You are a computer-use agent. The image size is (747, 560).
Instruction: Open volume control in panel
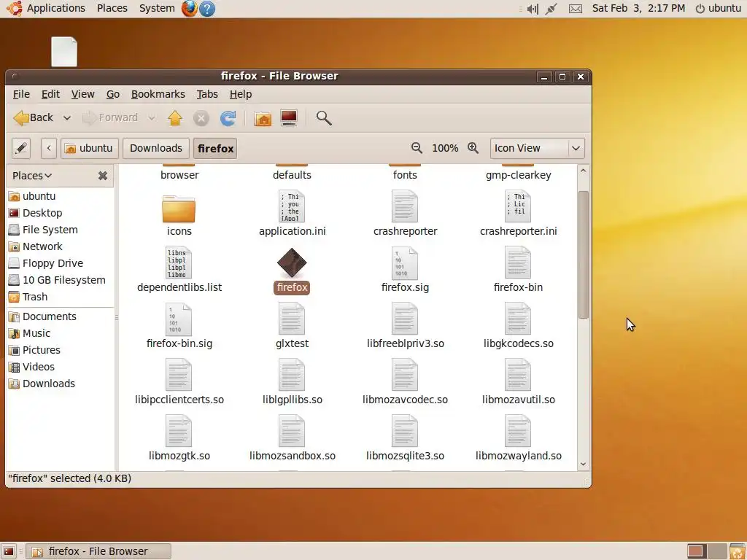pyautogui.click(x=533, y=9)
